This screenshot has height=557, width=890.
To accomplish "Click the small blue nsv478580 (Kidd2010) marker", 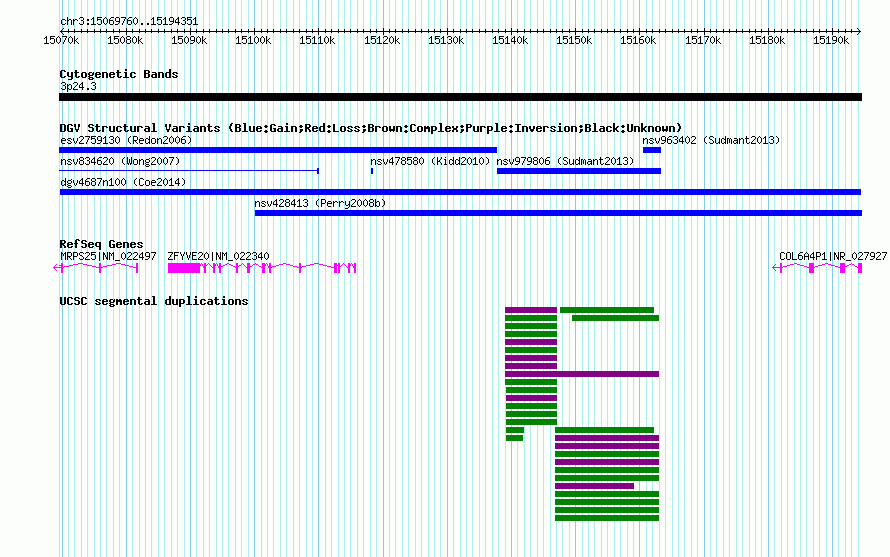I will tap(372, 171).
